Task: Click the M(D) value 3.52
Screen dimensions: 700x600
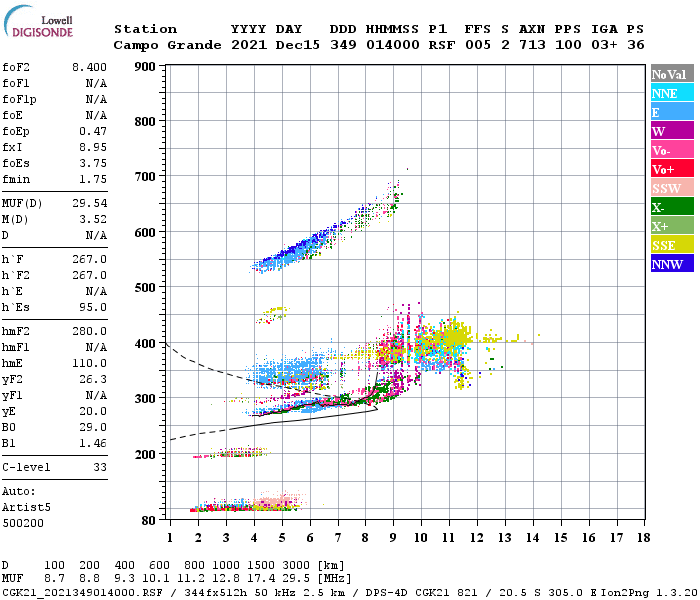Action: [x=93, y=219]
